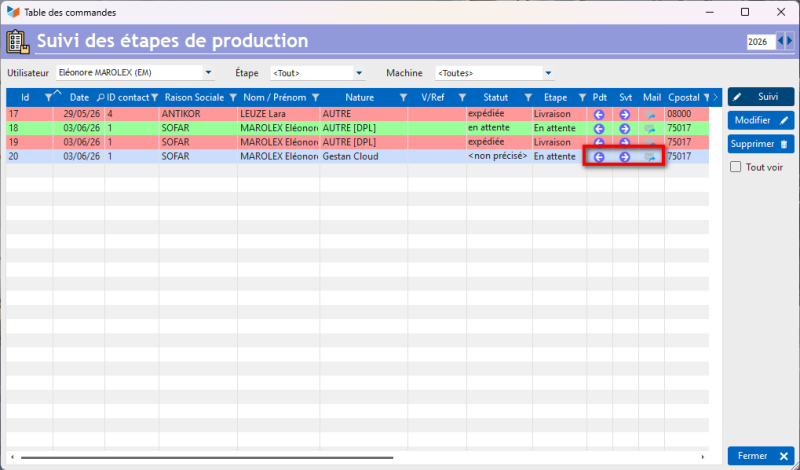Click previous step arrow for order 18
800x470 pixels.
coord(599,129)
